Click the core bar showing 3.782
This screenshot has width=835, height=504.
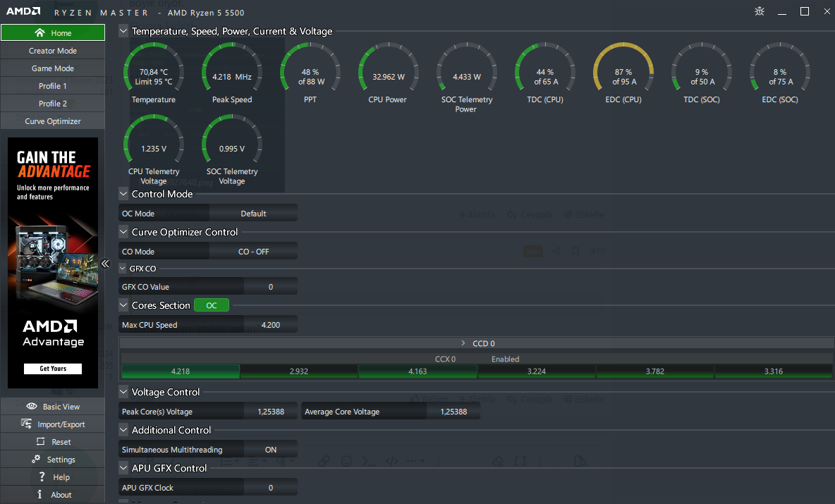[x=655, y=371]
